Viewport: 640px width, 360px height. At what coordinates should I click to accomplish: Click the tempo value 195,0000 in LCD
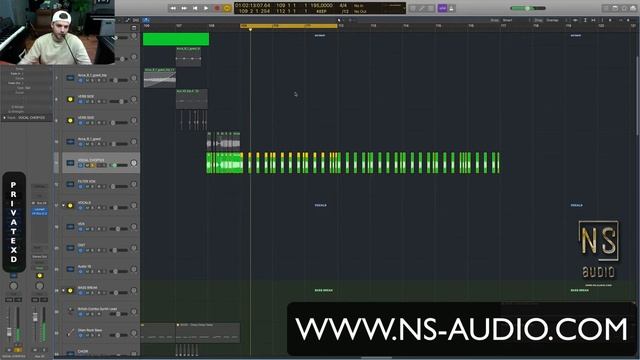tap(321, 5)
